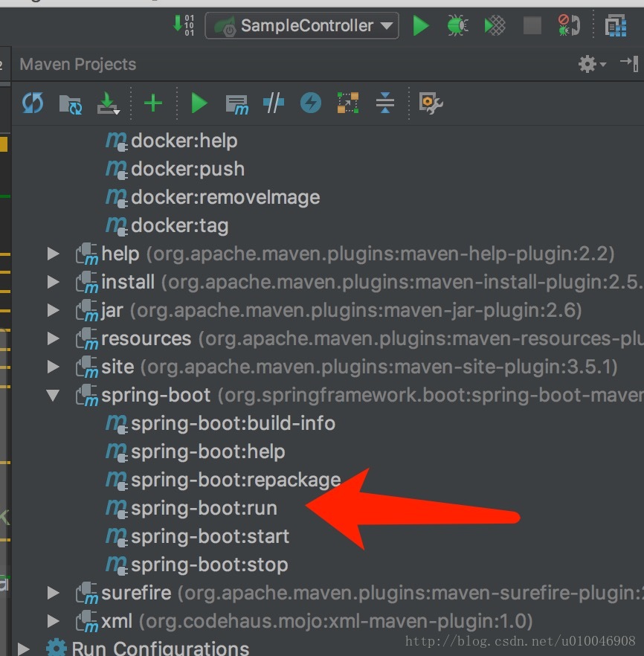Generate sources and update folders icon
This screenshot has height=656, width=644.
(x=70, y=103)
